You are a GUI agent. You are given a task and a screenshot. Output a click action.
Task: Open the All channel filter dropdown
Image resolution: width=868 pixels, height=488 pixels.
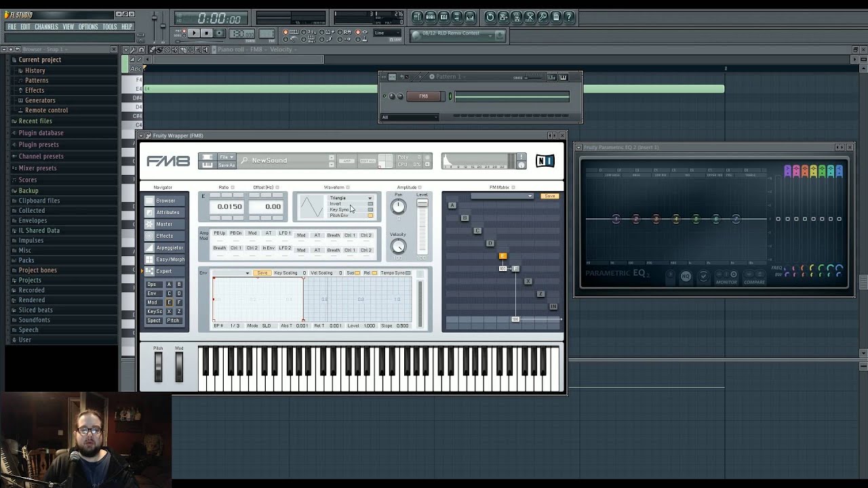[x=410, y=117]
